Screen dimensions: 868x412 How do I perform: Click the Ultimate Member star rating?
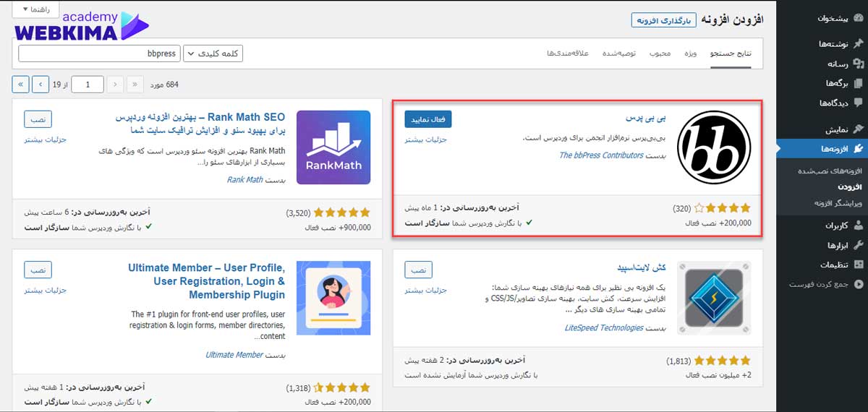tap(342, 387)
